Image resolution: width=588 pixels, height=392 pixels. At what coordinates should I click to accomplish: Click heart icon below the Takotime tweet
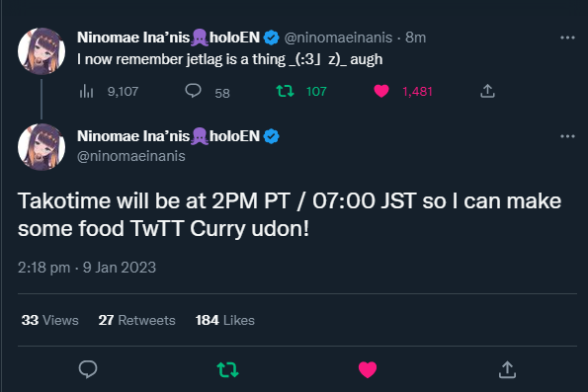(368, 369)
